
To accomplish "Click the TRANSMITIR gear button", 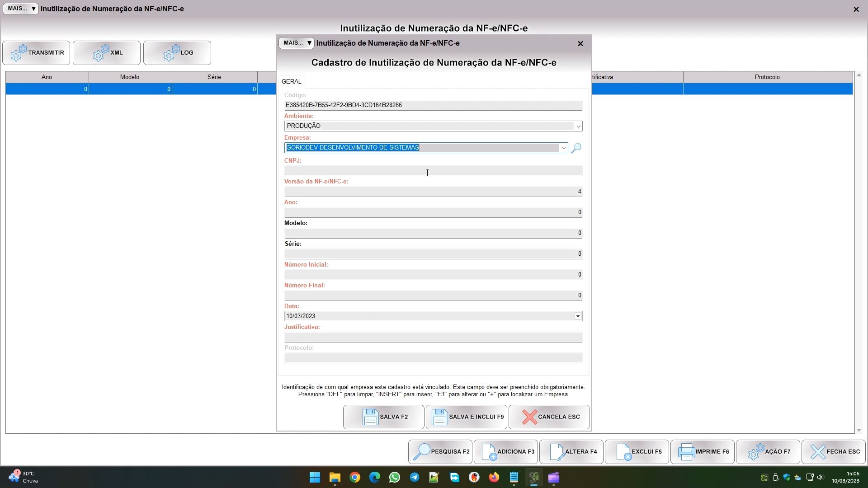I will [36, 53].
